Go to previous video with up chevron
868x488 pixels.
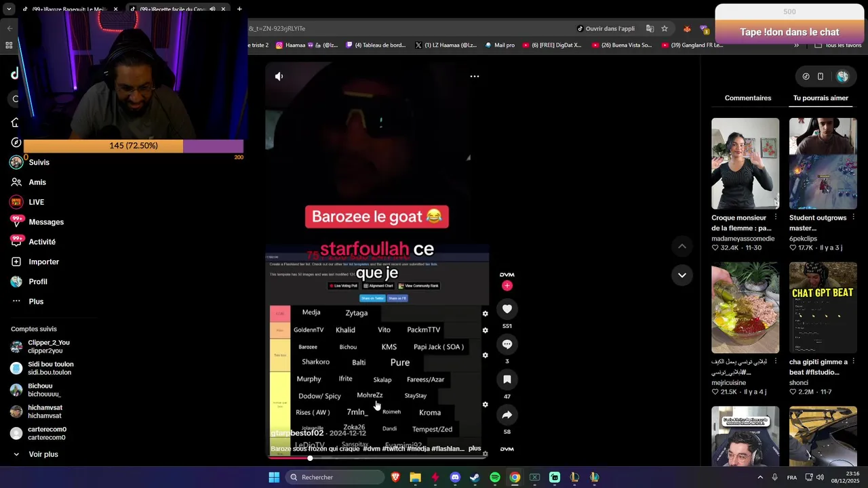(682, 246)
